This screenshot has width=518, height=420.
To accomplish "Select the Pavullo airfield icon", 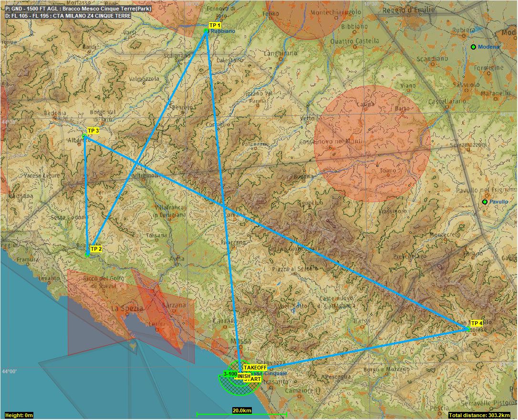I will pyautogui.click(x=485, y=202).
